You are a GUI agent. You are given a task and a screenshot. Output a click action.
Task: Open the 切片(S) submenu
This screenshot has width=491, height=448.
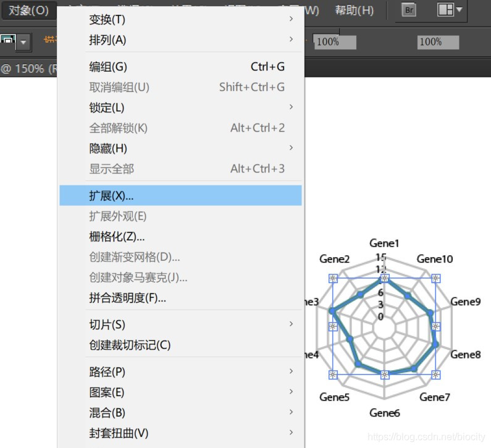(181, 324)
